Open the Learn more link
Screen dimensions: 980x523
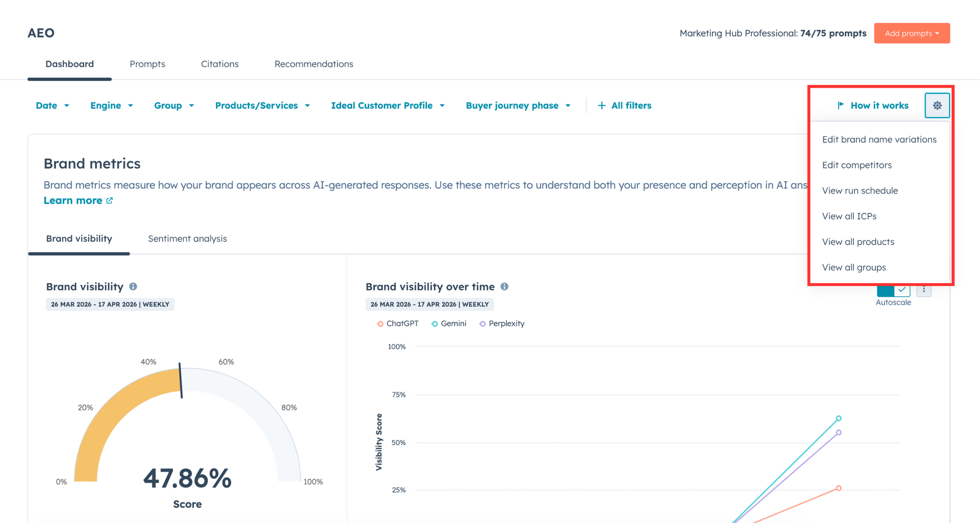coord(73,200)
